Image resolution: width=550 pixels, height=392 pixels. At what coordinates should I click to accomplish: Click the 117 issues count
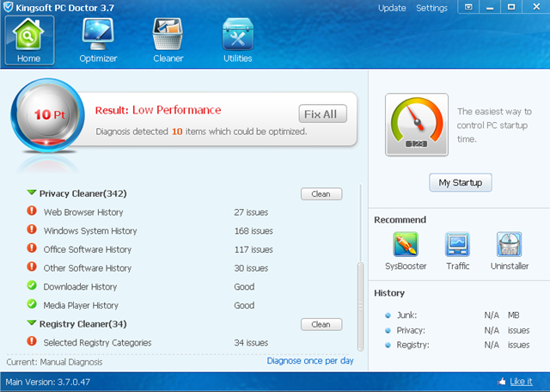tap(254, 249)
